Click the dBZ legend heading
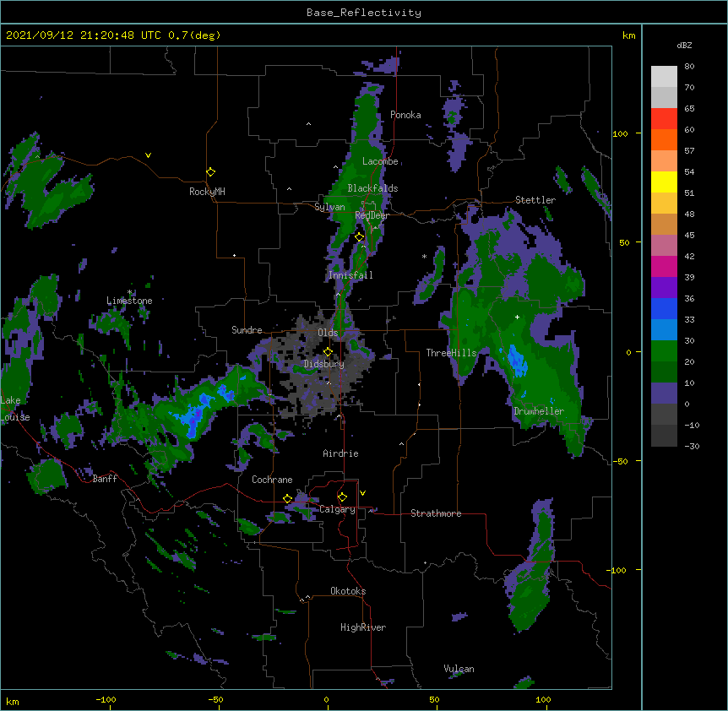 [x=684, y=46]
